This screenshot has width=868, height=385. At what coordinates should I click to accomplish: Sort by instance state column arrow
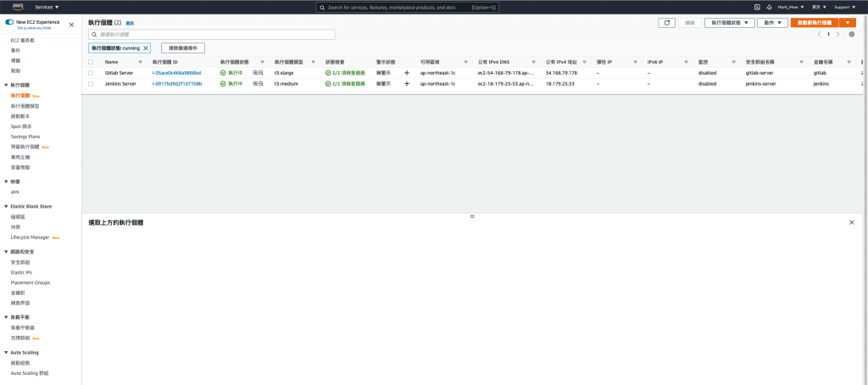[x=263, y=62]
